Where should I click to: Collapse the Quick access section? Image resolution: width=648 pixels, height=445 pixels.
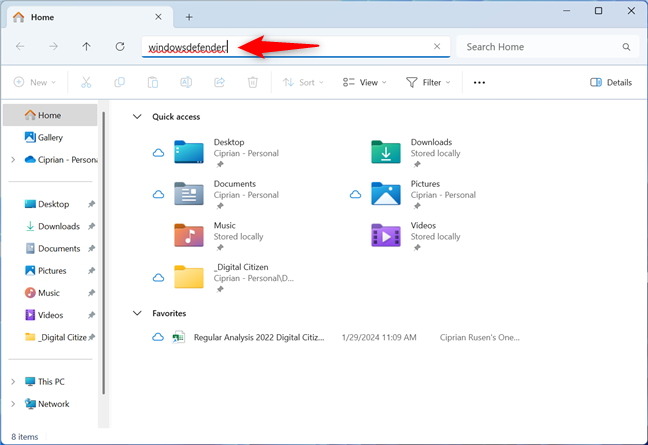click(137, 117)
